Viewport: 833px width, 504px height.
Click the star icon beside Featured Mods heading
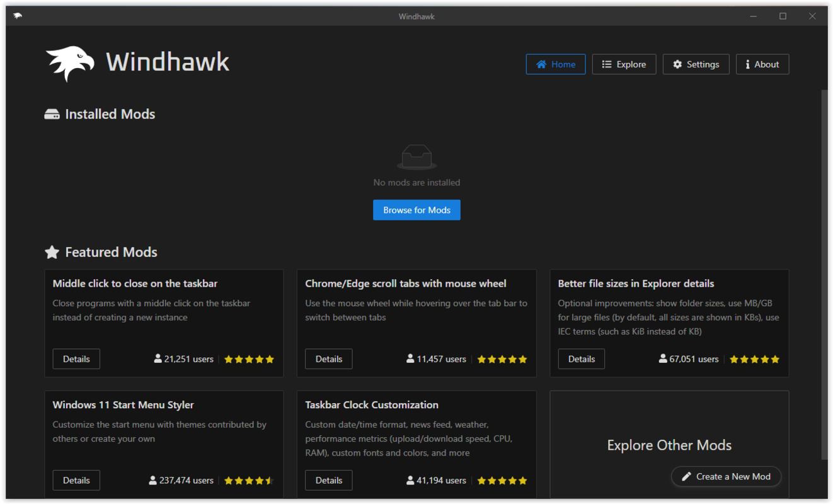[53, 251]
